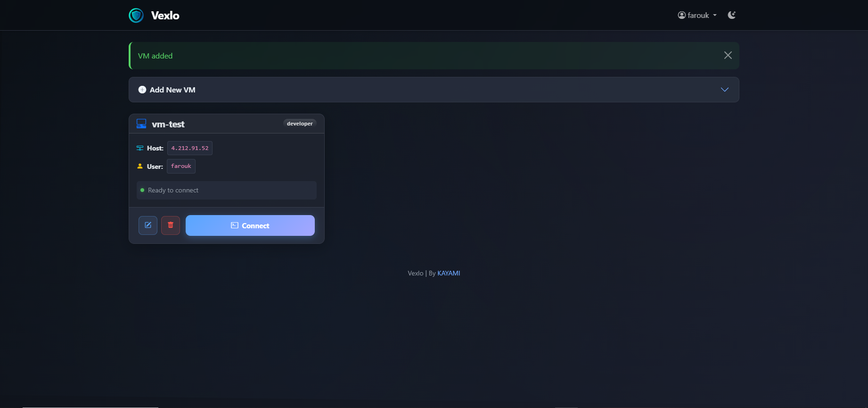
Task: Click the User person icon
Action: tap(140, 166)
